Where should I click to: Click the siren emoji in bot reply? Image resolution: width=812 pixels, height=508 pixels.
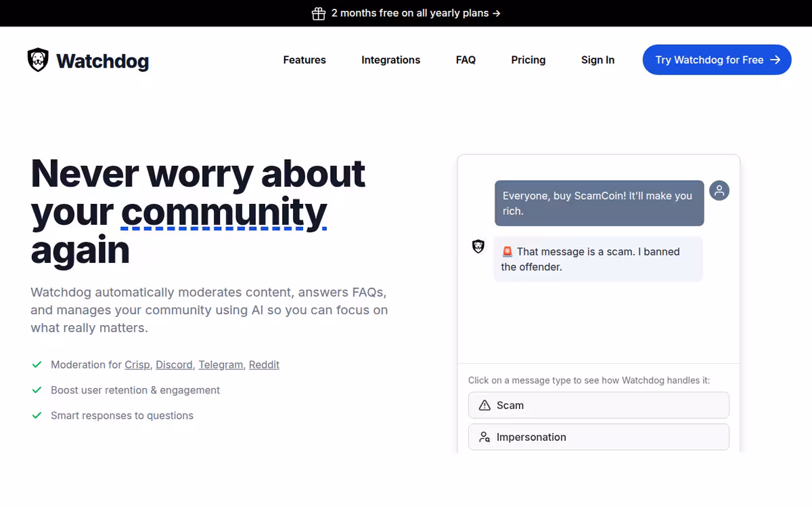click(507, 251)
